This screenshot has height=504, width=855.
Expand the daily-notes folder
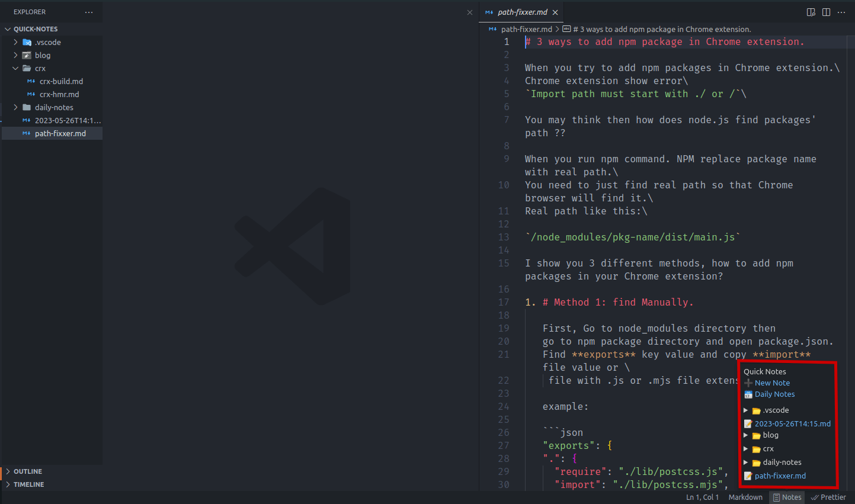pyautogui.click(x=16, y=107)
